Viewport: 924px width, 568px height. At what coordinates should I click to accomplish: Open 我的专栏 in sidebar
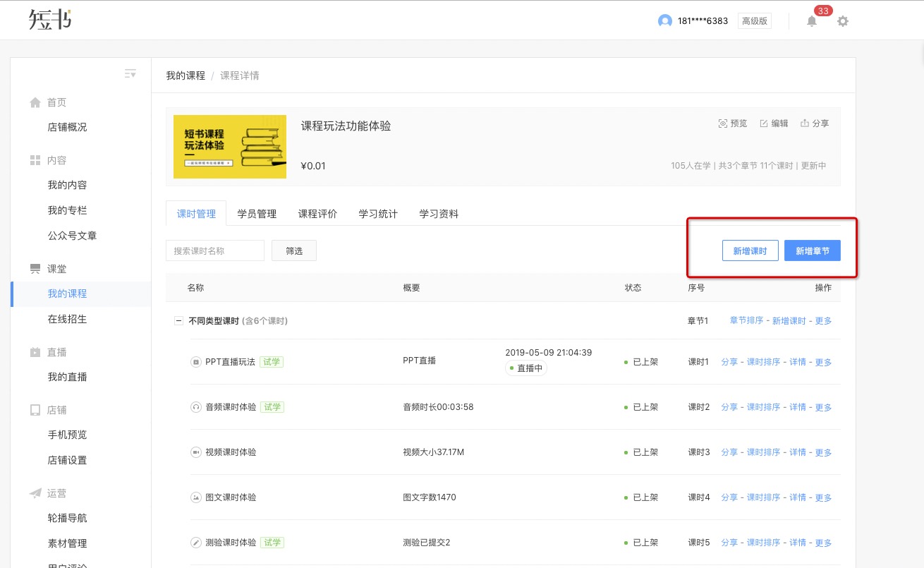point(67,210)
